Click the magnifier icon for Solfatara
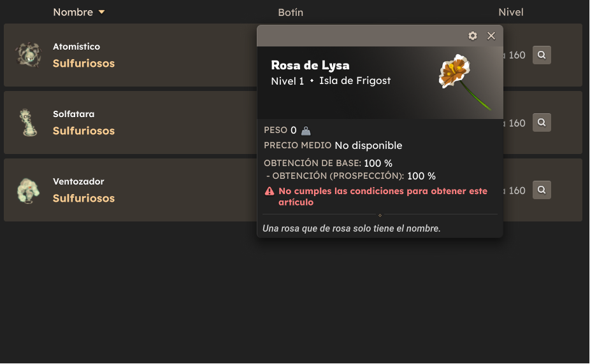 (x=542, y=122)
